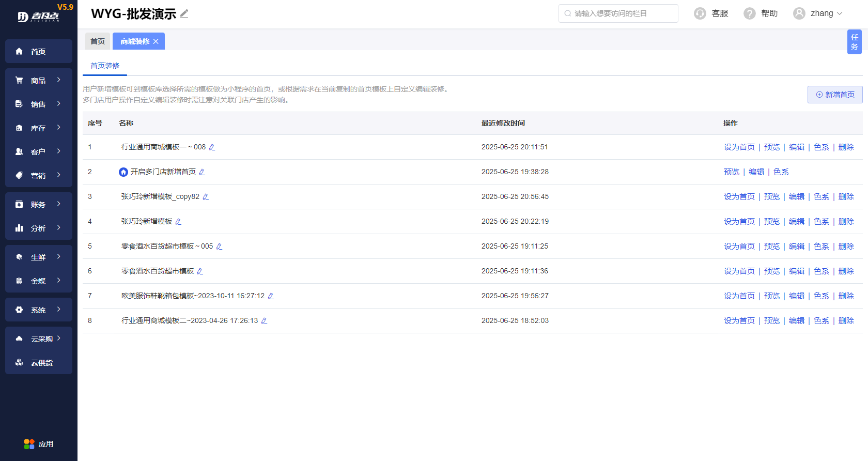Click rename icon next to 行业通用商城模板一~008

(212, 147)
